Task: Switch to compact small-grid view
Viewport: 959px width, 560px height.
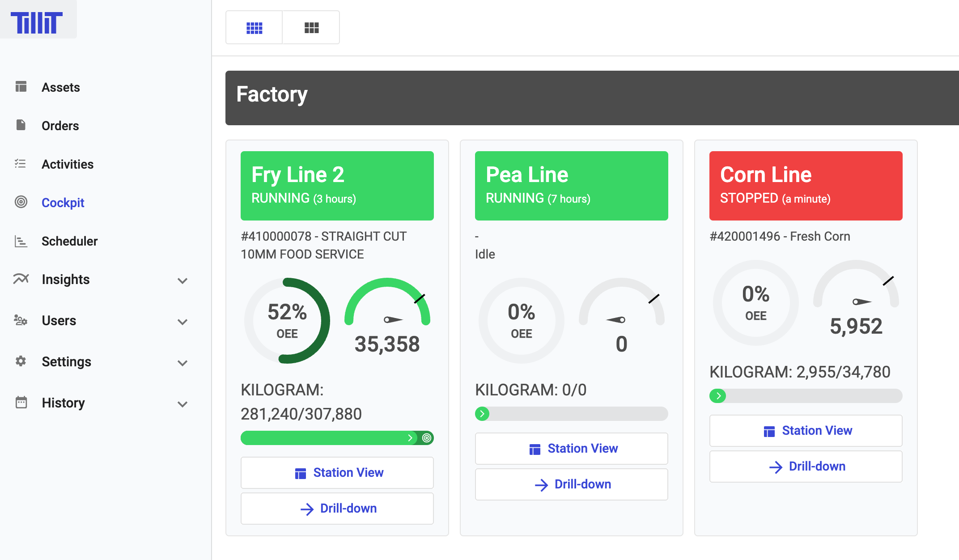Action: click(254, 28)
